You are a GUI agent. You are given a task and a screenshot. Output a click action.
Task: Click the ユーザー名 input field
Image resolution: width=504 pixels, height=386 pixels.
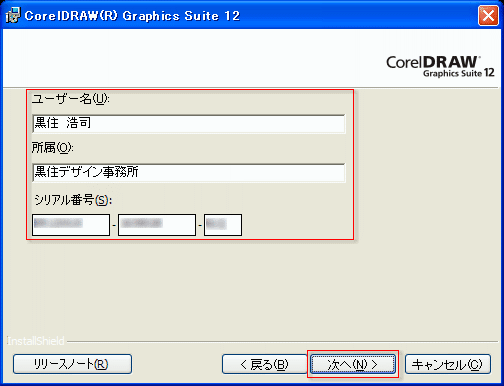click(x=189, y=124)
